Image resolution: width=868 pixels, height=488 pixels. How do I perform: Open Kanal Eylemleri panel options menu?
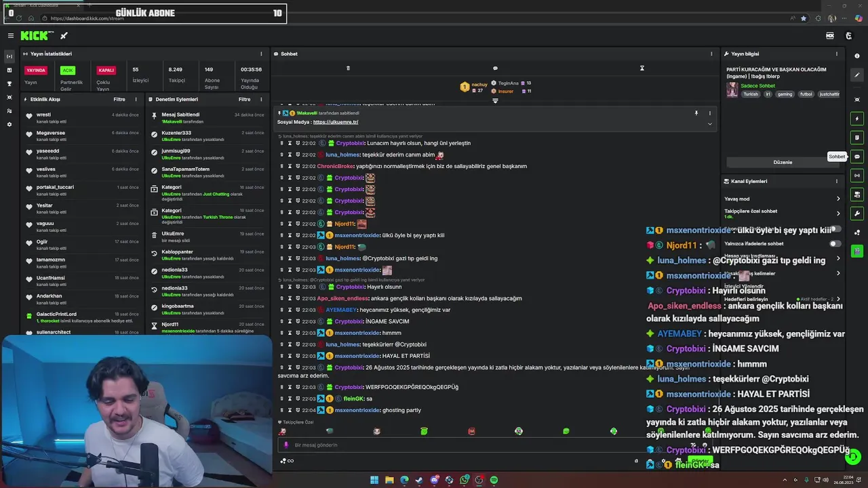(x=837, y=181)
